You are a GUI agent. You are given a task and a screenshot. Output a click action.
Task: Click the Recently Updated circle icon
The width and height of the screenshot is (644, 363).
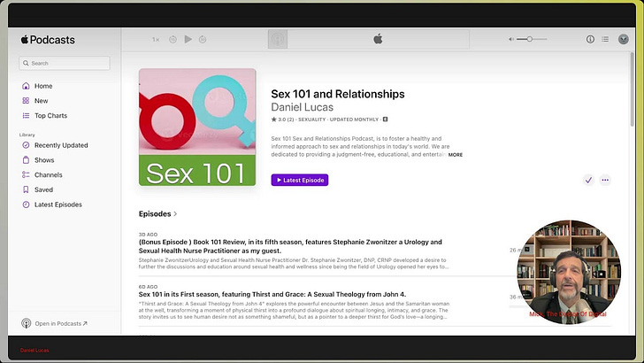pyautogui.click(x=26, y=145)
